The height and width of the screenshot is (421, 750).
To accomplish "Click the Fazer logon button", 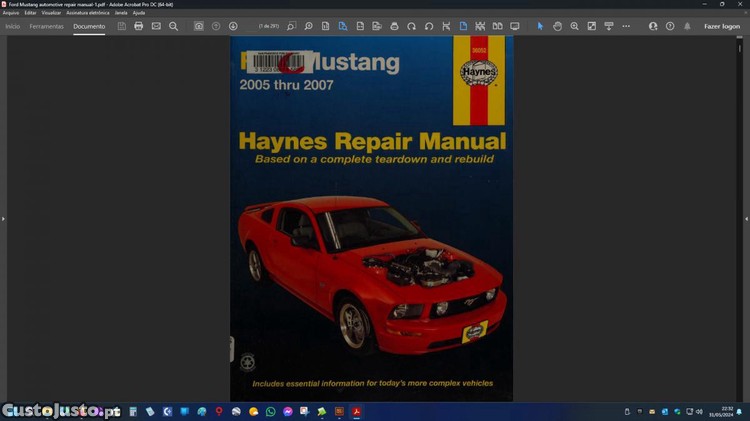I will click(721, 26).
